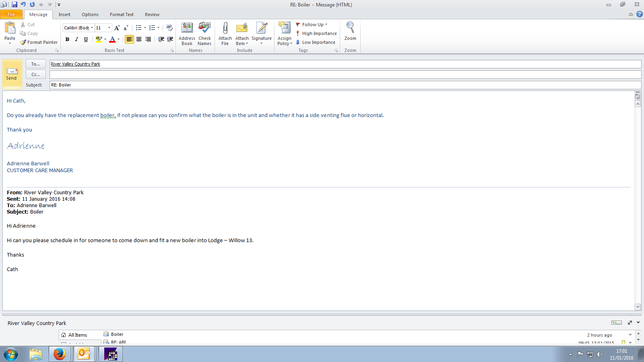Open the Clipboard pane launcher

(57, 51)
